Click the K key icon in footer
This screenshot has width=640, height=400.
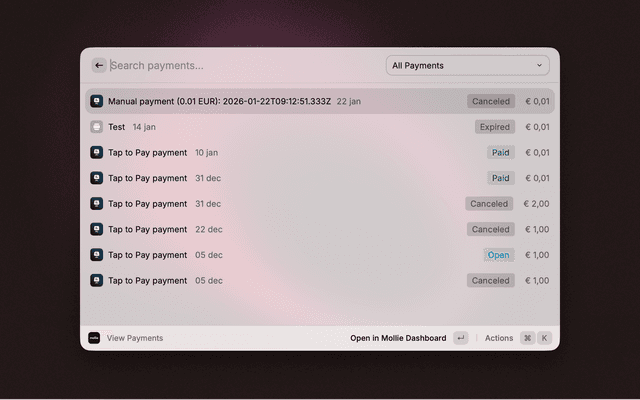coord(545,338)
